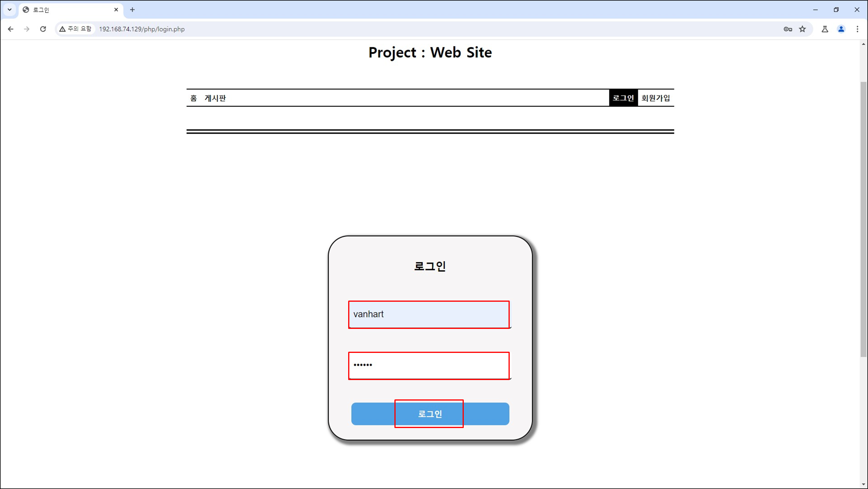Open the Chrome Labs flask icon
The height and width of the screenshot is (489, 868).
click(x=825, y=29)
